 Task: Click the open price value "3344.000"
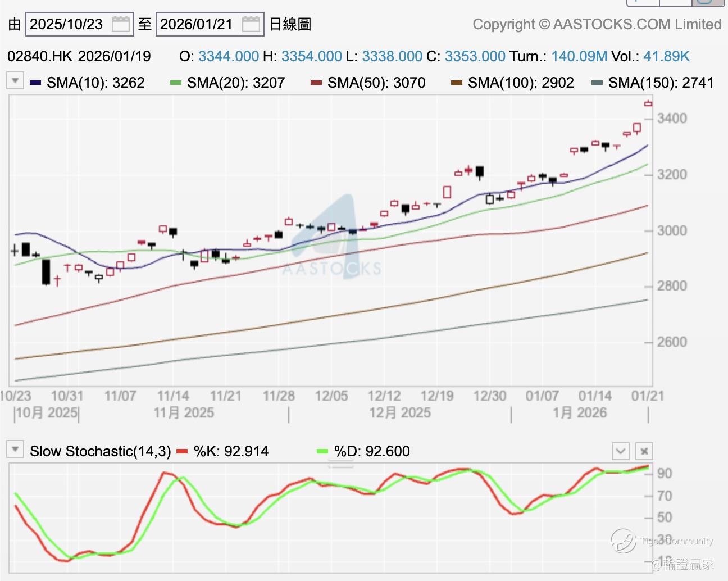click(229, 56)
